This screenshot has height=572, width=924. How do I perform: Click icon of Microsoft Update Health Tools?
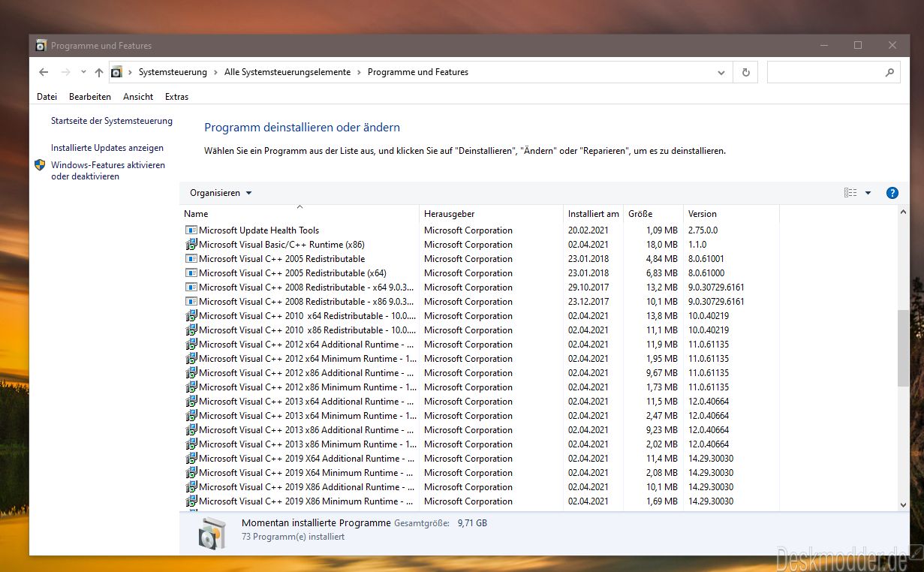[x=191, y=230]
